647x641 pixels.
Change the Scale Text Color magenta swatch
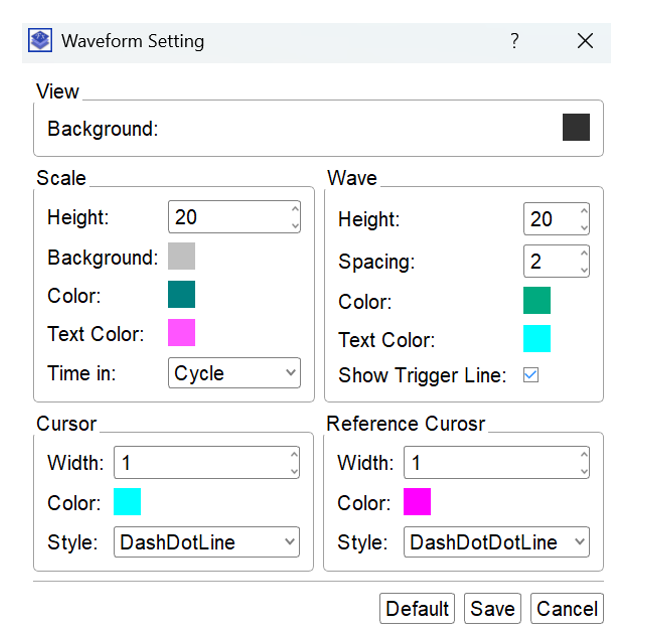181,332
